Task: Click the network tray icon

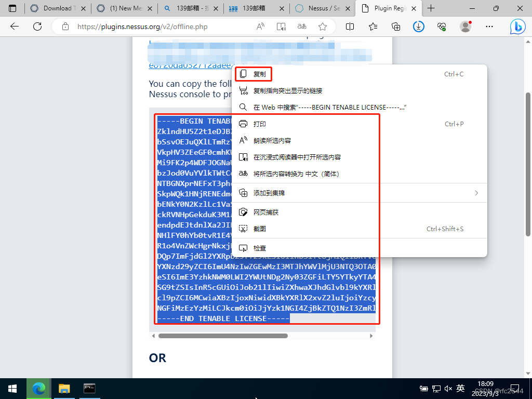Action: tap(436, 389)
